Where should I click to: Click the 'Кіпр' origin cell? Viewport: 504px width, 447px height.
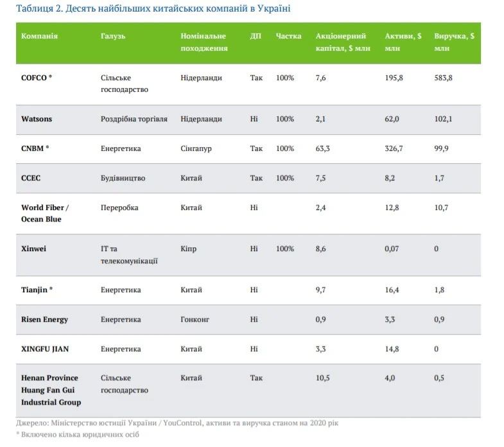coord(188,249)
